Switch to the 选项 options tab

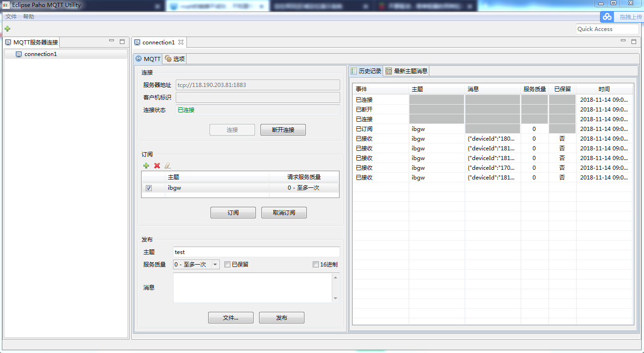click(175, 59)
